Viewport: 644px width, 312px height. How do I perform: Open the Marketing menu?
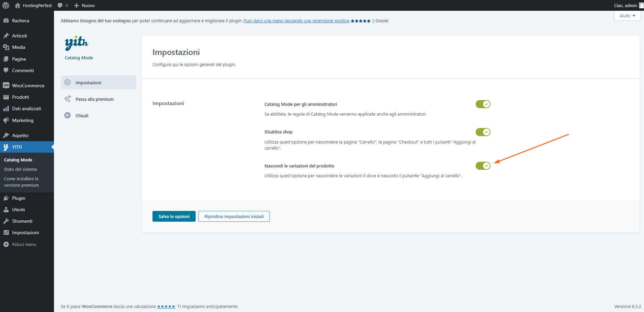pyautogui.click(x=27, y=120)
